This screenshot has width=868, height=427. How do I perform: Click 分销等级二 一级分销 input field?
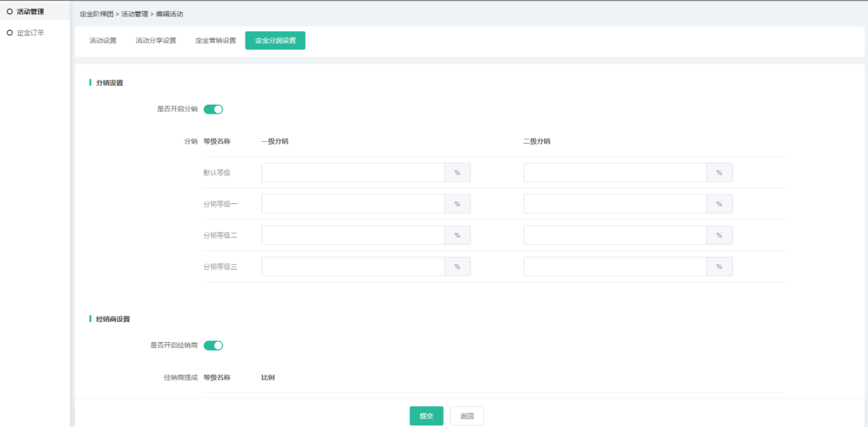point(353,235)
